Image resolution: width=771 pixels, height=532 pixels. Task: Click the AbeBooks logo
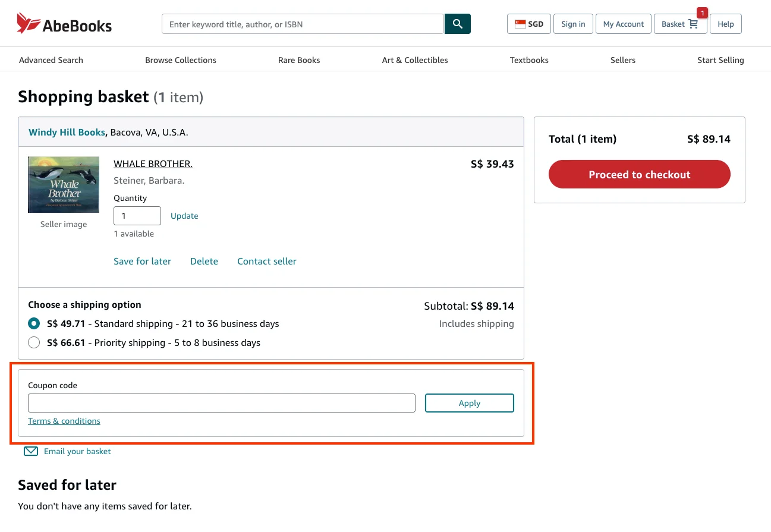click(64, 24)
